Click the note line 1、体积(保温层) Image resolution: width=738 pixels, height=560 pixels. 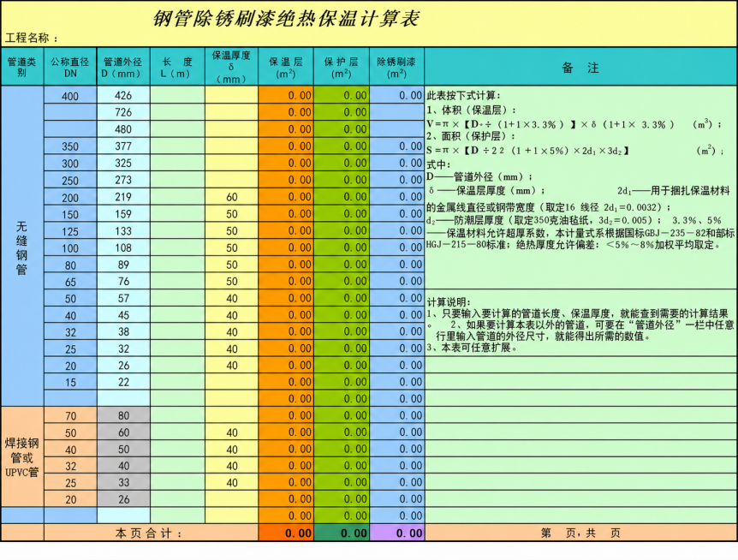pos(472,110)
